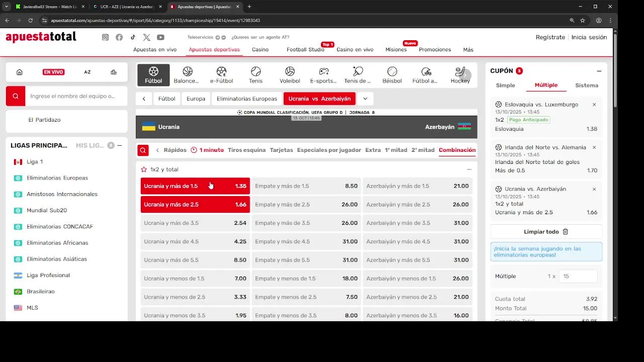Open the TikTok social icon

[x=133, y=37]
